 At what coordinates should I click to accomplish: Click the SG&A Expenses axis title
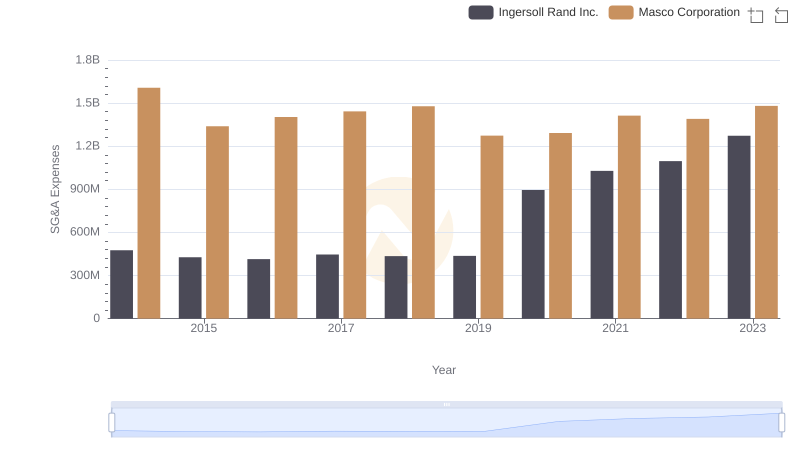pos(55,189)
